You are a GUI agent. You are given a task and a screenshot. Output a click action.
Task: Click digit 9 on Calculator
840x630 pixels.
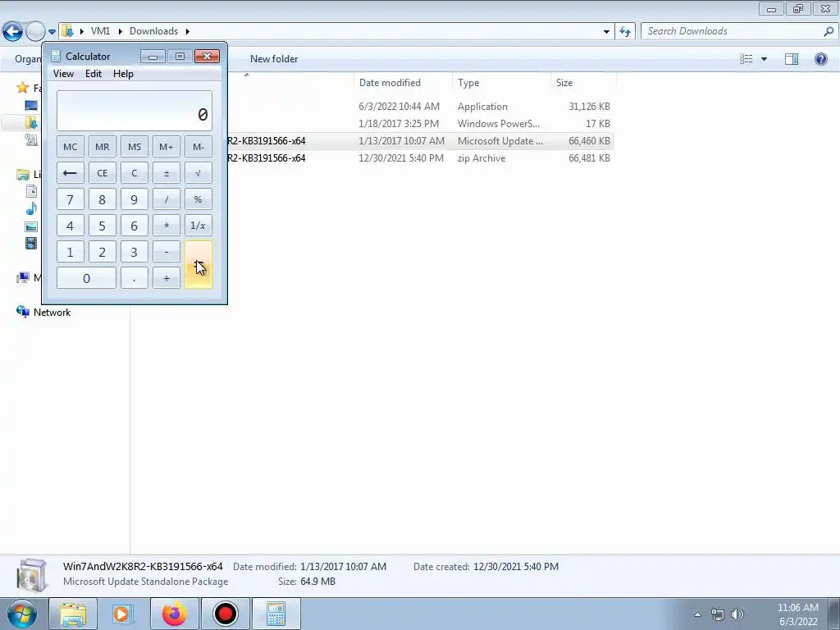(135, 199)
